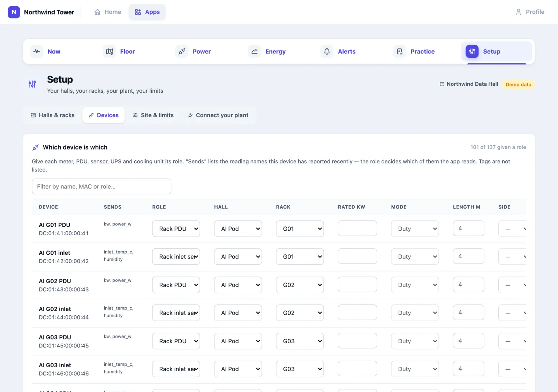Click the sliders icon beside Setup heading
558x392 pixels.
click(x=32, y=84)
